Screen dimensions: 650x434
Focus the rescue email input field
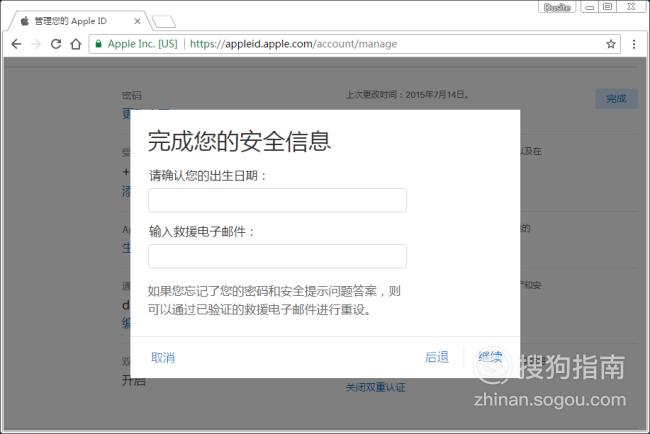click(277, 256)
